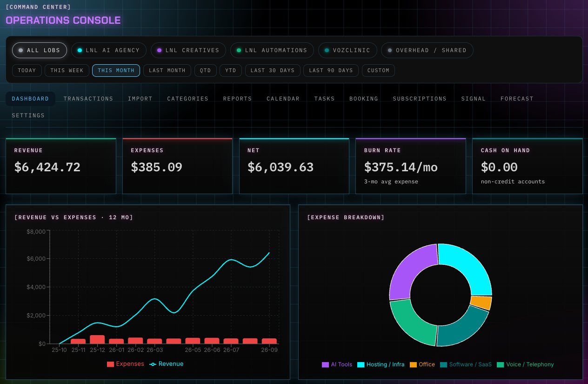This screenshot has width=588, height=384.
Task: Go to the FORECAST tab
Action: [x=517, y=99]
